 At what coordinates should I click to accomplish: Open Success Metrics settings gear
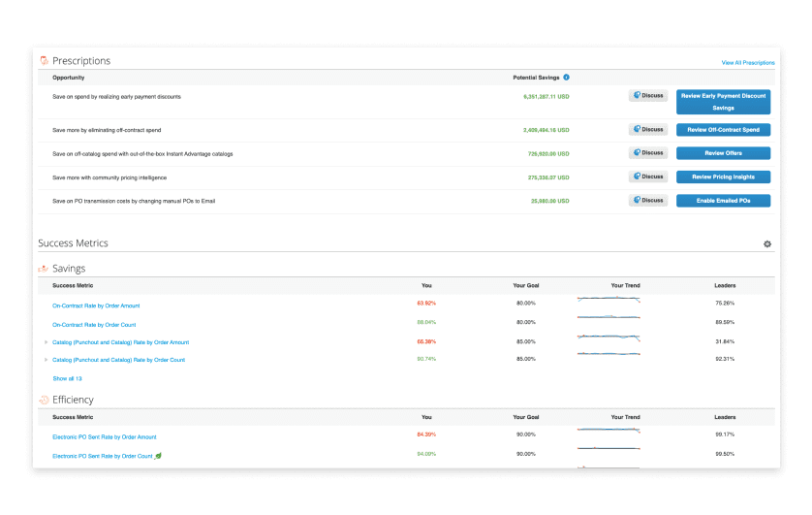pyautogui.click(x=767, y=243)
